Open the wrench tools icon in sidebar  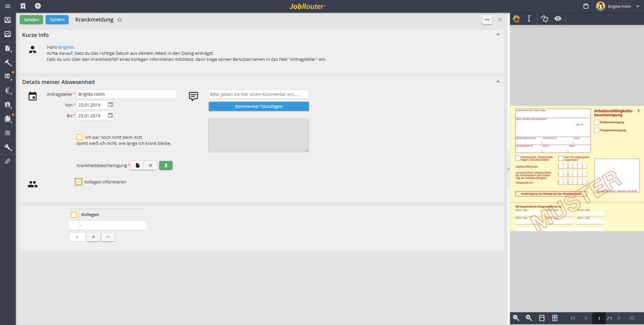coord(8,147)
